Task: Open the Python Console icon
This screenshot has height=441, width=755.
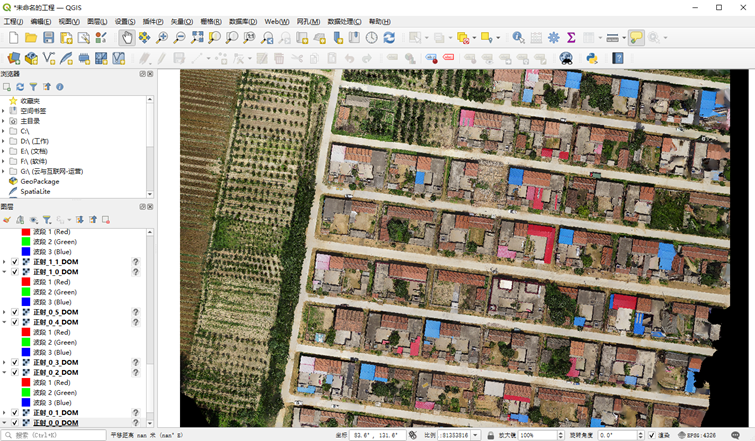Action: click(x=592, y=59)
